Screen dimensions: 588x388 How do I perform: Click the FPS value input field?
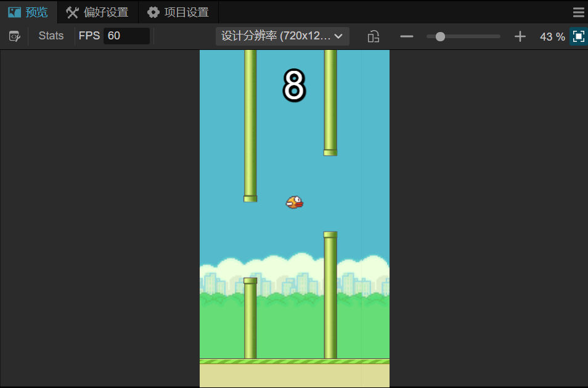(x=126, y=36)
